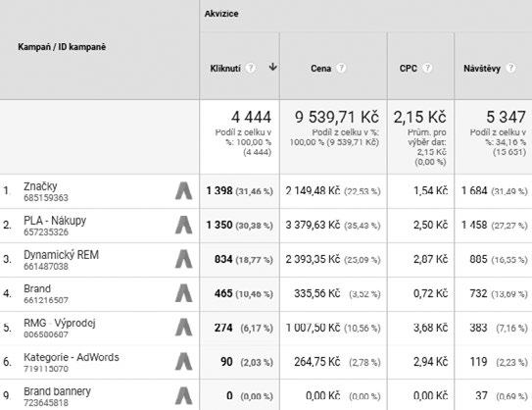
Task: Select the CPC value 2,87 Kč for Dynamický REM
Action: pos(430,260)
